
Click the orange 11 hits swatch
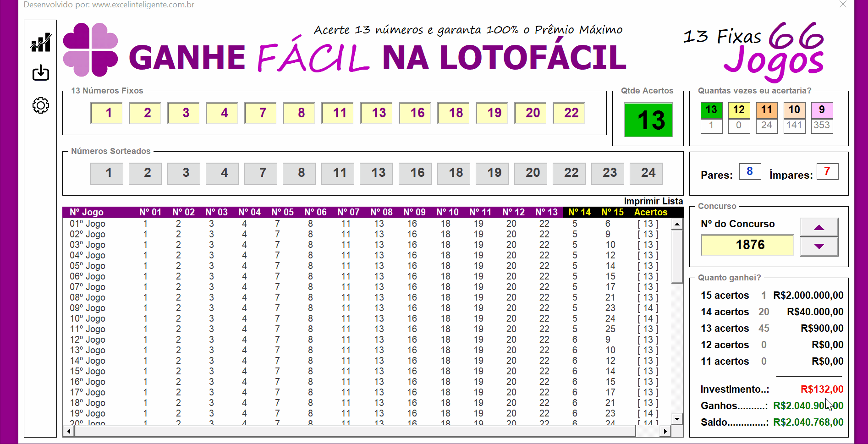767,110
